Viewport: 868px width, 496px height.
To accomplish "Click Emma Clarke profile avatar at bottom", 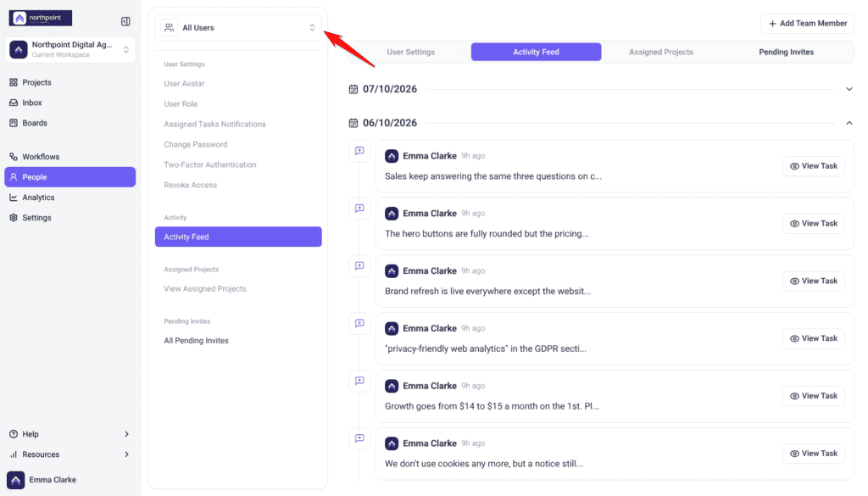I will [x=15, y=480].
